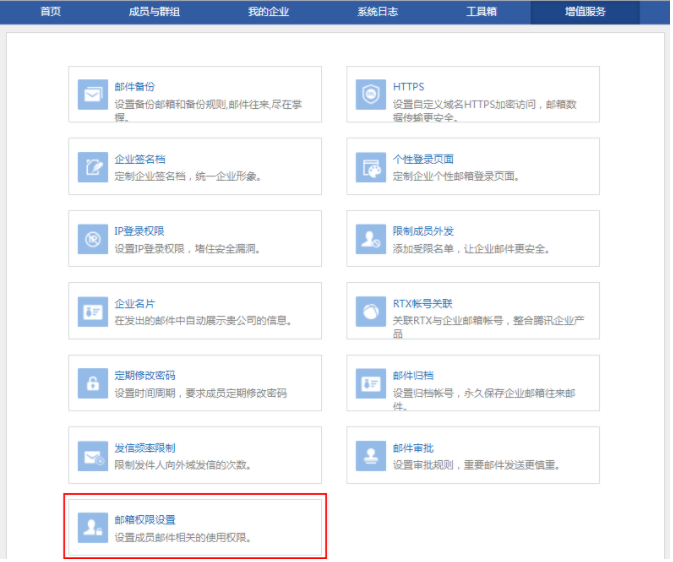Open the 系统日志 tab
Screen dimensions: 673x562
pyautogui.click(x=377, y=12)
